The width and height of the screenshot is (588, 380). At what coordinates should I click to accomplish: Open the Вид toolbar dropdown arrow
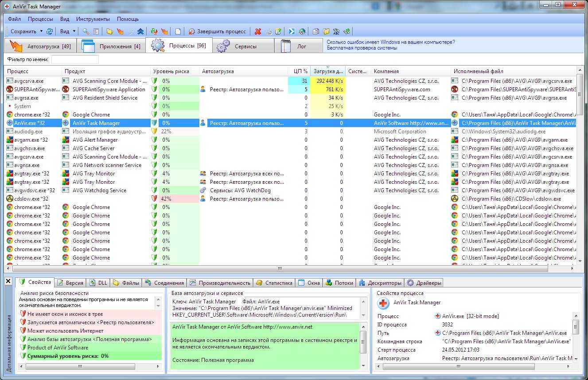(74, 31)
